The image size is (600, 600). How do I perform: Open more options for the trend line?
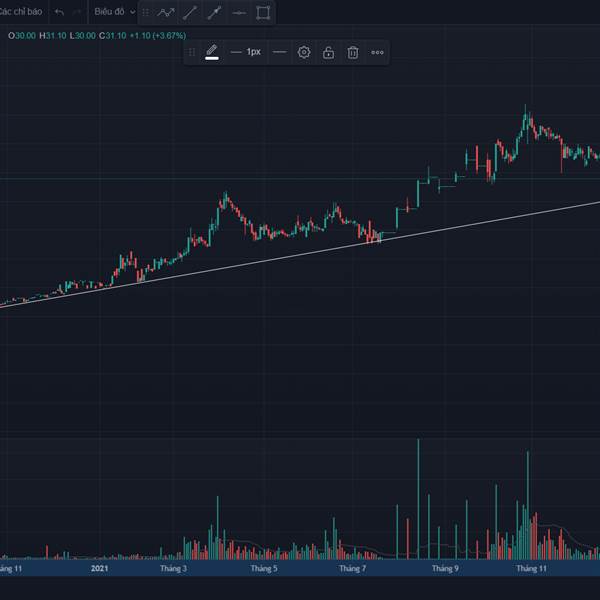(377, 52)
